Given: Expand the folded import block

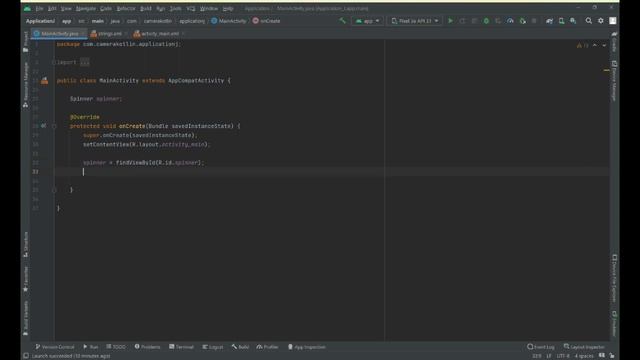Looking at the screenshot, I should [x=84, y=62].
